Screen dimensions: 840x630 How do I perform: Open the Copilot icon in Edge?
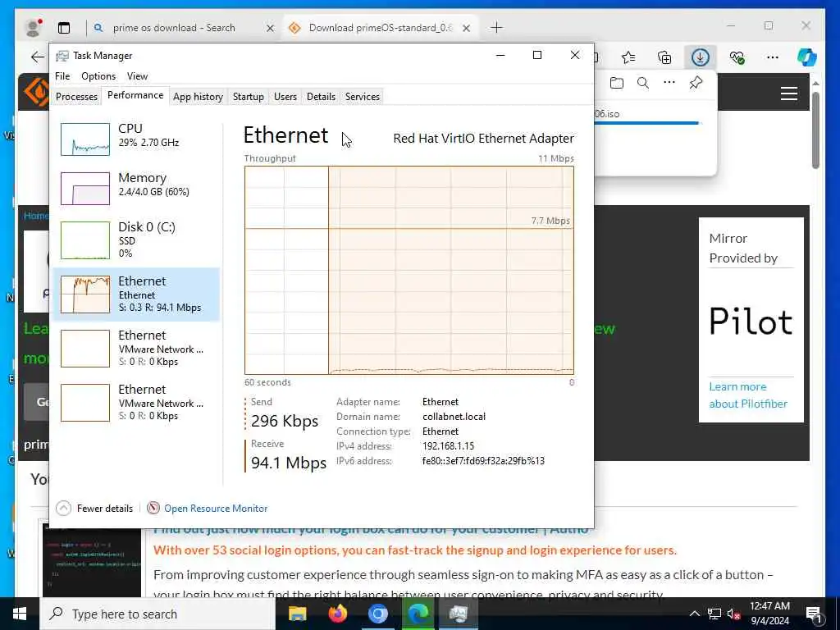[x=806, y=57]
